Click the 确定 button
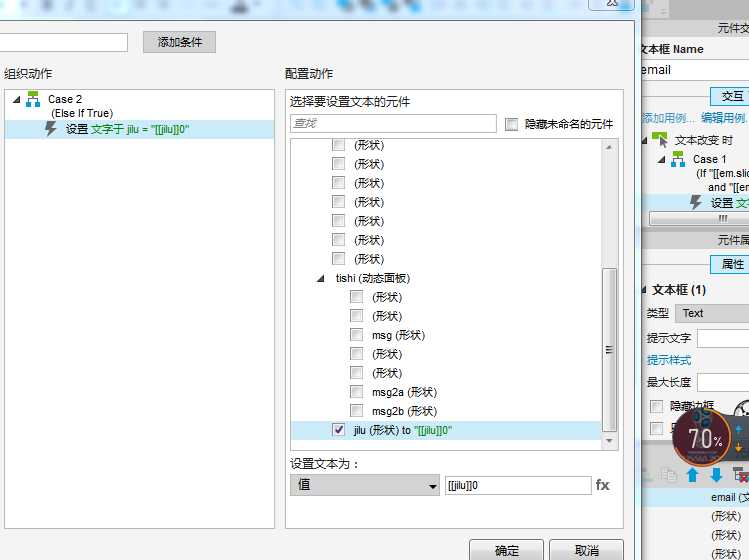The height and width of the screenshot is (560, 749). click(507, 551)
